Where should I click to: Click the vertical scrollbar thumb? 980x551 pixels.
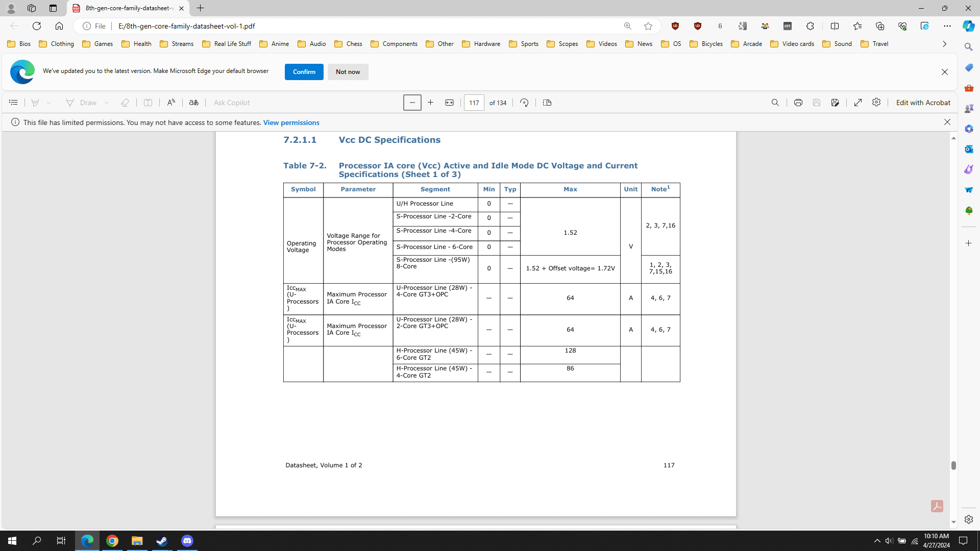[953, 465]
